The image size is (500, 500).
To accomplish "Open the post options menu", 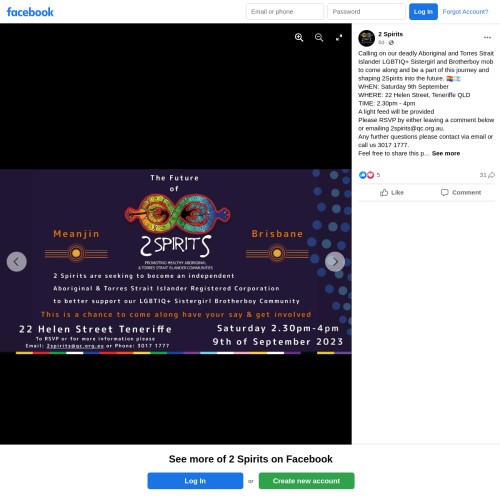I will (x=487, y=38).
